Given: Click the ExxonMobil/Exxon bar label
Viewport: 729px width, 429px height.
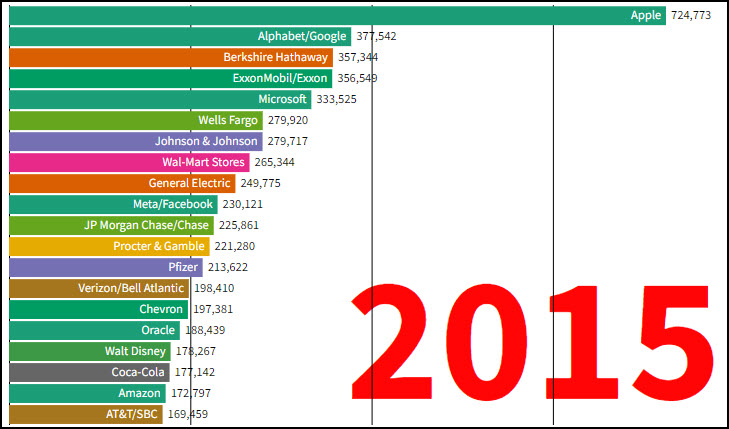Looking at the screenshot, I should [280, 78].
